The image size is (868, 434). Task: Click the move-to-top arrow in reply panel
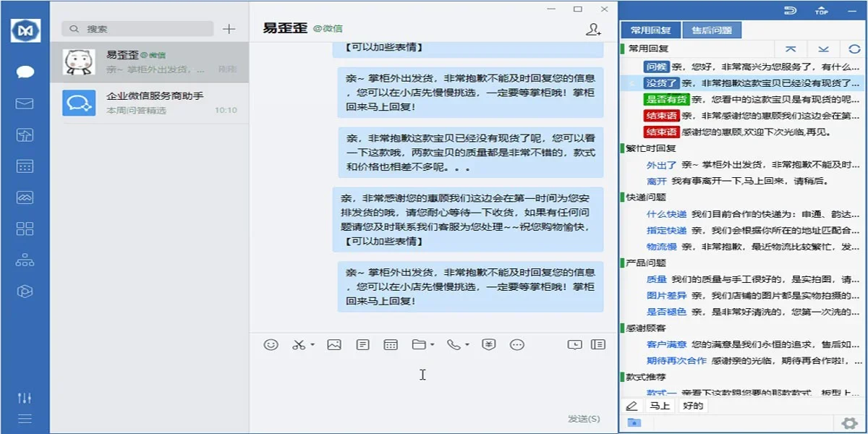[x=791, y=49]
